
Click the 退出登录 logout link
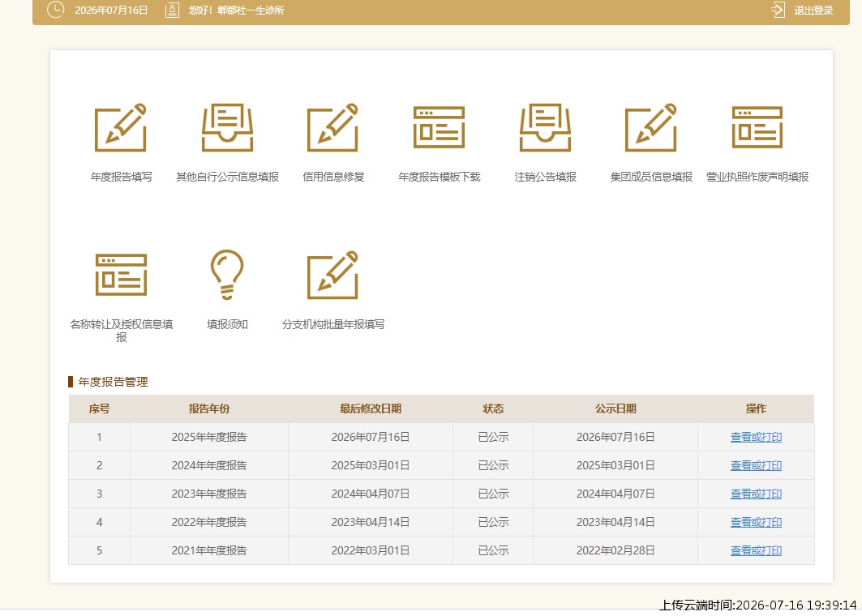click(813, 10)
